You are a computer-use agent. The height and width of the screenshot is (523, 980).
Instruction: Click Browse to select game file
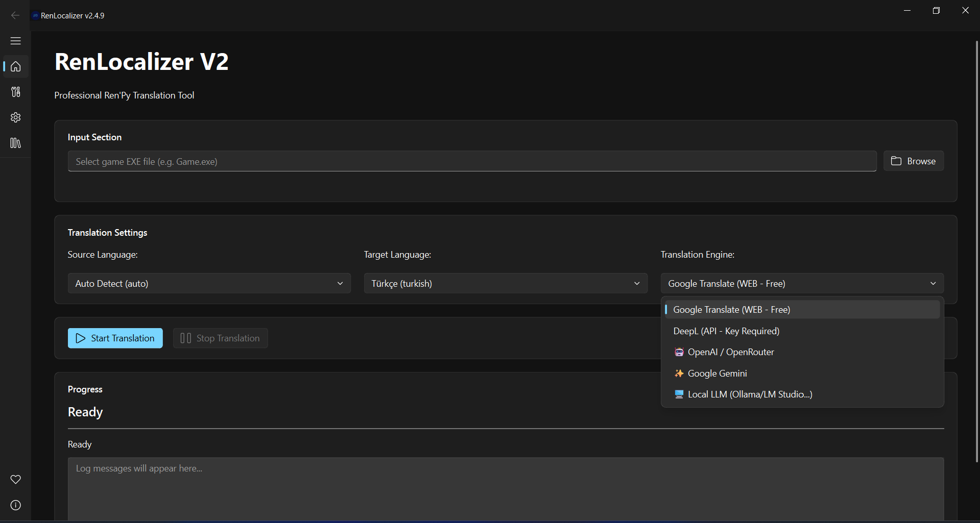click(x=913, y=161)
